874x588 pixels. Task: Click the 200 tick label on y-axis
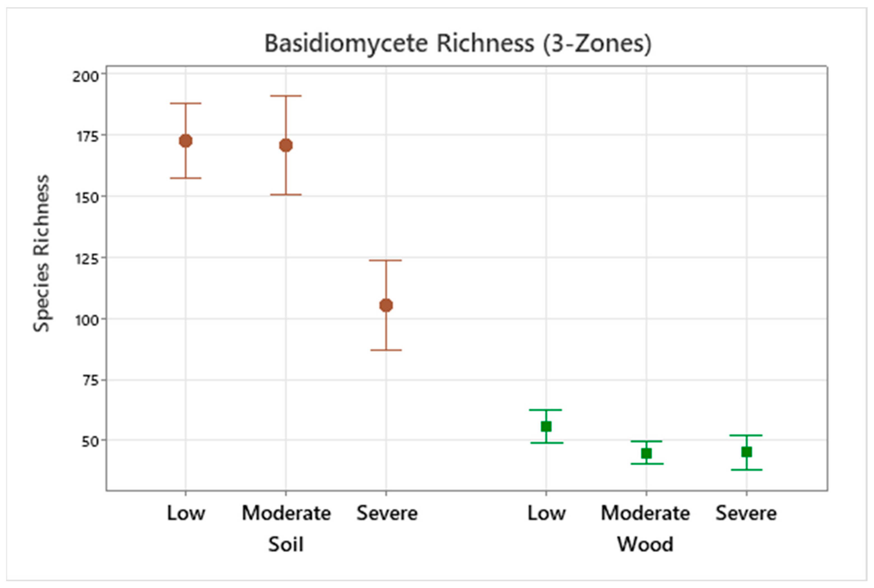pos(86,76)
